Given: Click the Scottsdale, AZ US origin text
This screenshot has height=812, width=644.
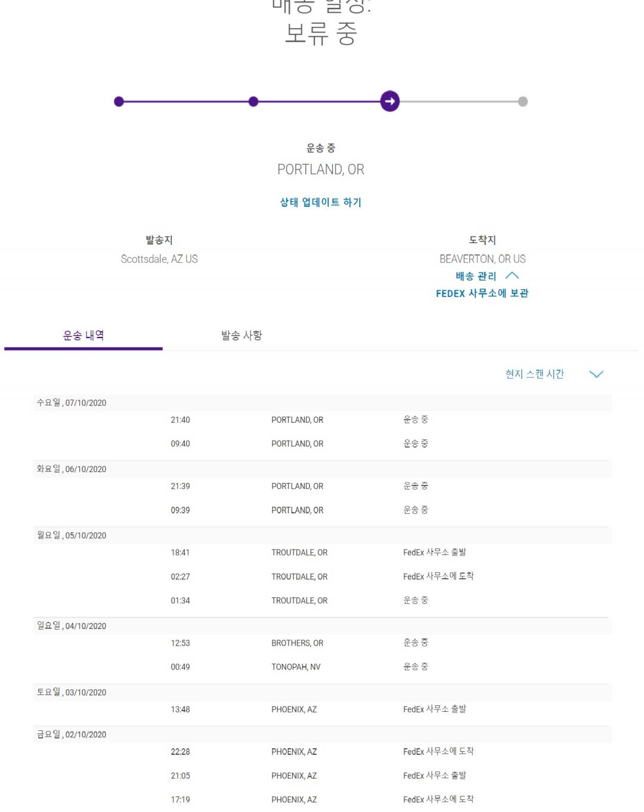Looking at the screenshot, I should pyautogui.click(x=159, y=259).
